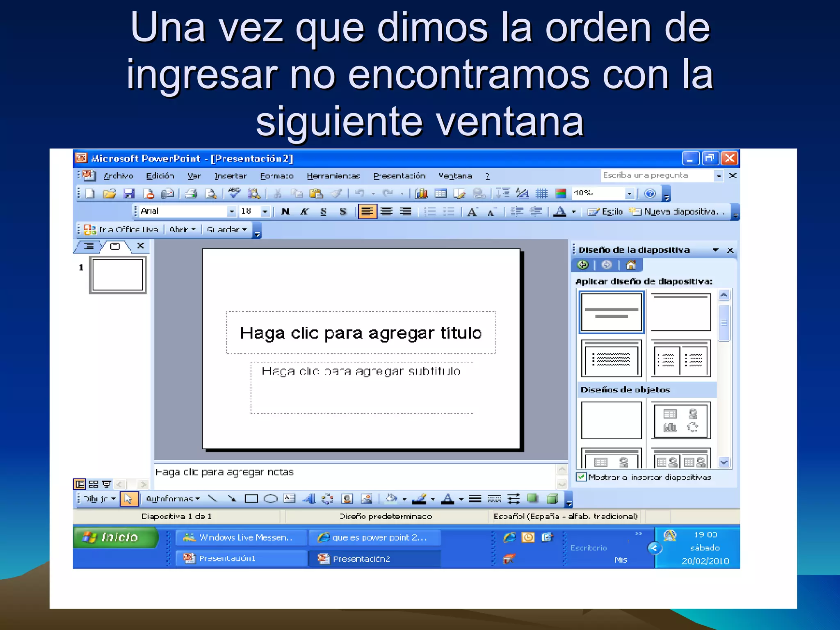Select the slide 1 thumbnail
Screen dimensions: 840x630
[x=118, y=275]
